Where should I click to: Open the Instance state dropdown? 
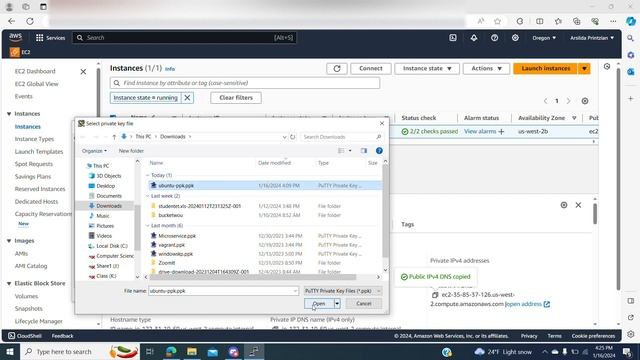[427, 69]
